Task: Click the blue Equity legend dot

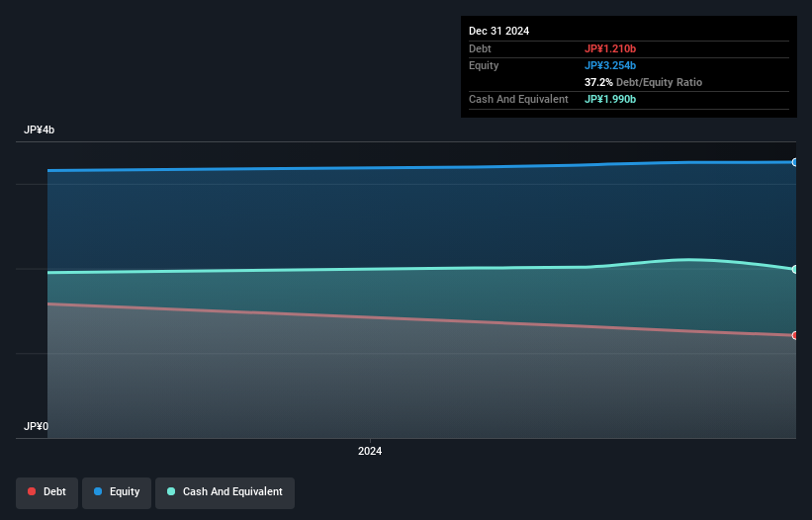Action: [x=98, y=491]
